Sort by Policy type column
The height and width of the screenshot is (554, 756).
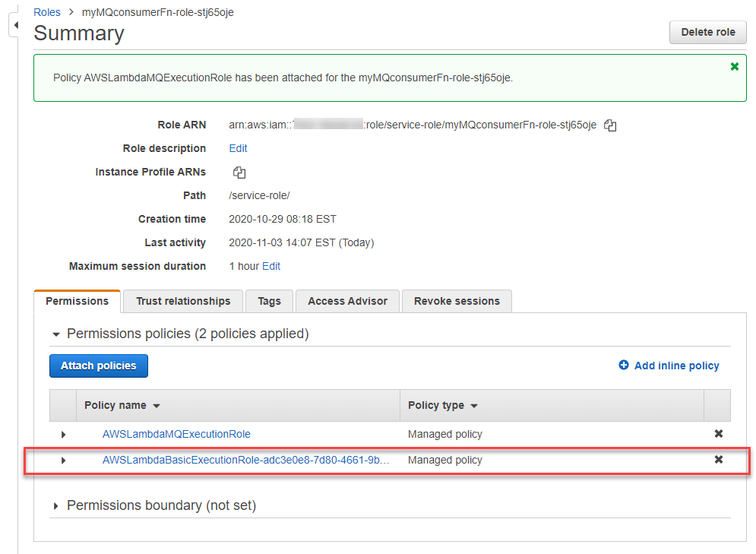click(443, 406)
